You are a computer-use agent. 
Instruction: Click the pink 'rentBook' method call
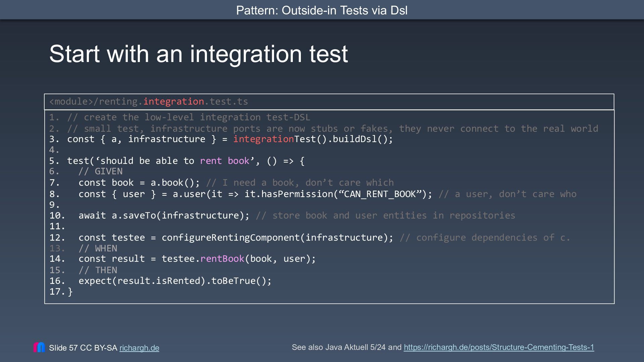222,259
